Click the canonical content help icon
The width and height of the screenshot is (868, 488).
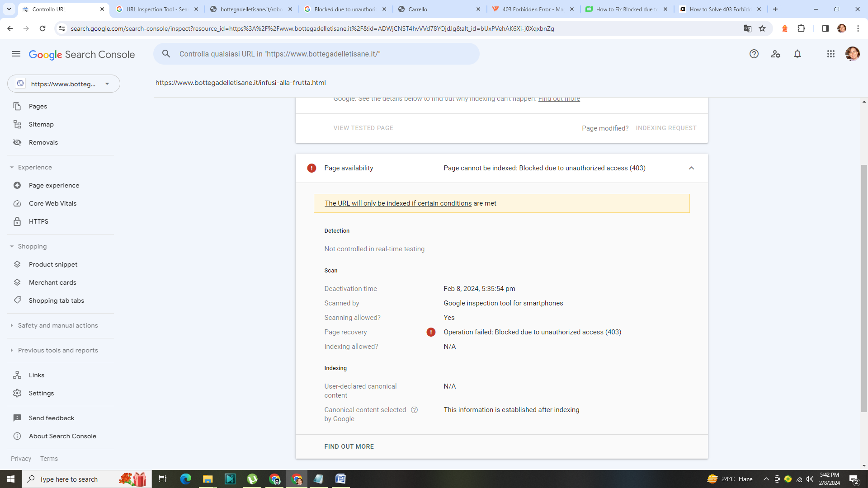tap(414, 410)
